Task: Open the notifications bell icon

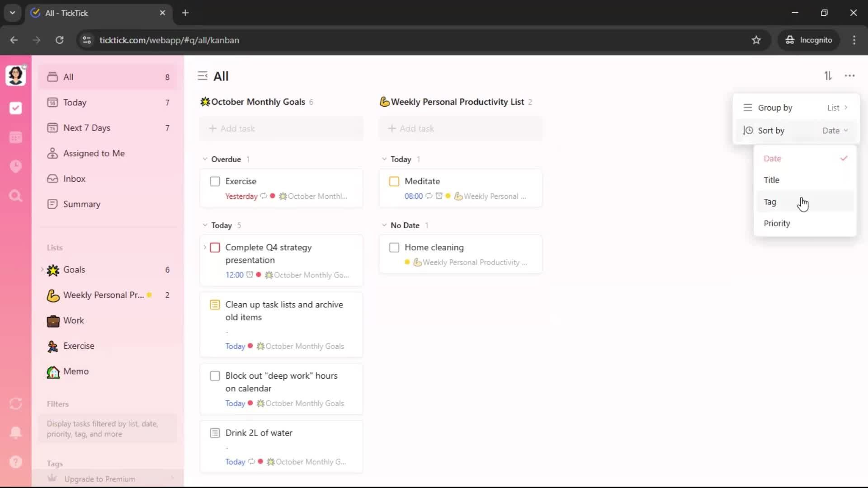Action: pyautogui.click(x=16, y=432)
